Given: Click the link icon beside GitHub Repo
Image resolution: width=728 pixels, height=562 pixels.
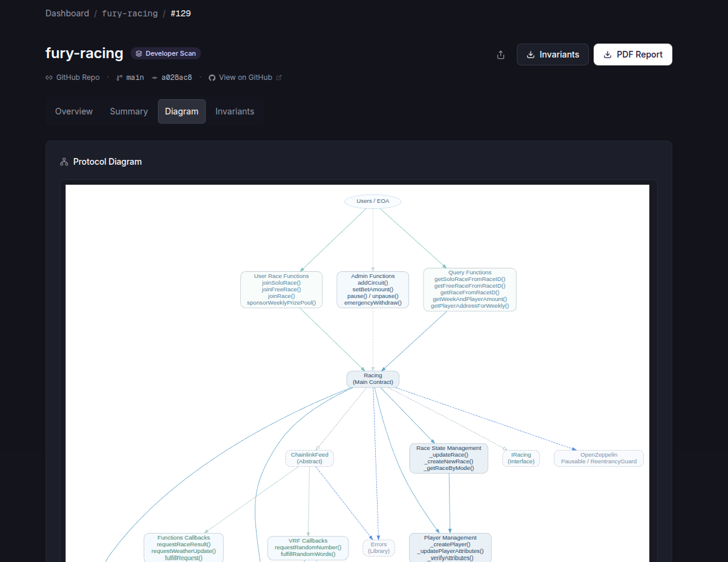Looking at the screenshot, I should [49, 78].
